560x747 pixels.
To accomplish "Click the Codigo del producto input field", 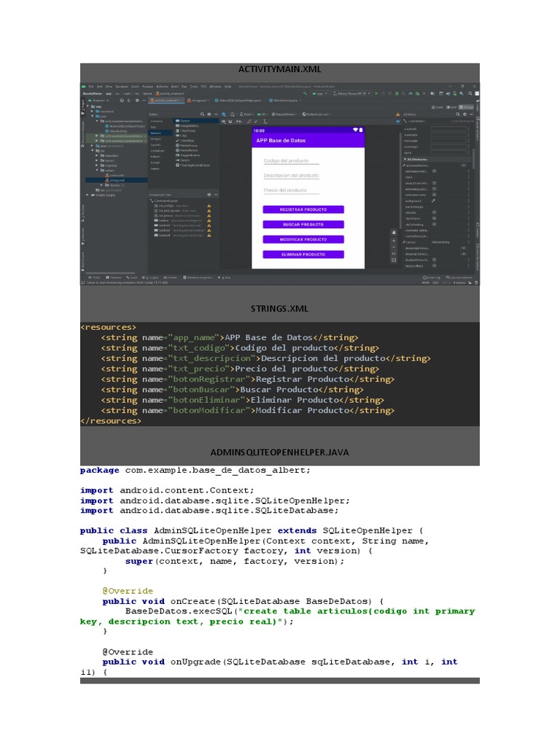I will pos(291,161).
